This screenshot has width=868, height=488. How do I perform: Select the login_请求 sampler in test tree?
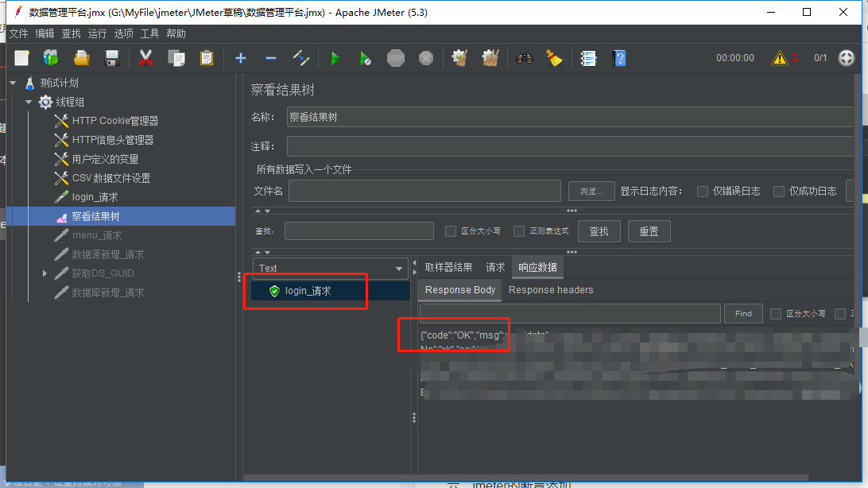coord(95,198)
